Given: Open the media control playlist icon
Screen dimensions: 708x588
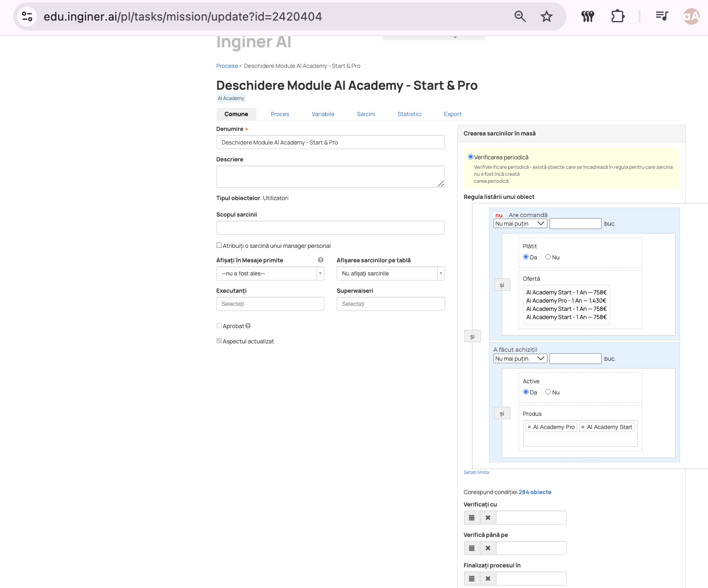Looking at the screenshot, I should coord(661,16).
